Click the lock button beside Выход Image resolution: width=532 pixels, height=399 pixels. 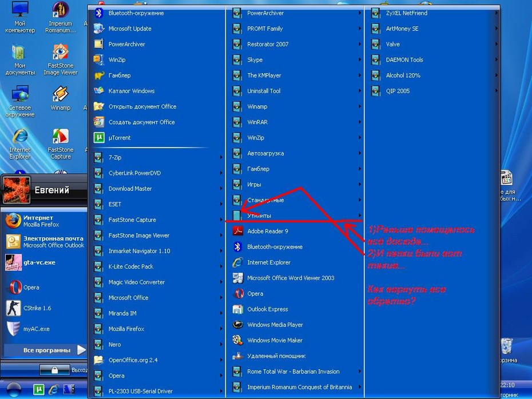point(54,370)
